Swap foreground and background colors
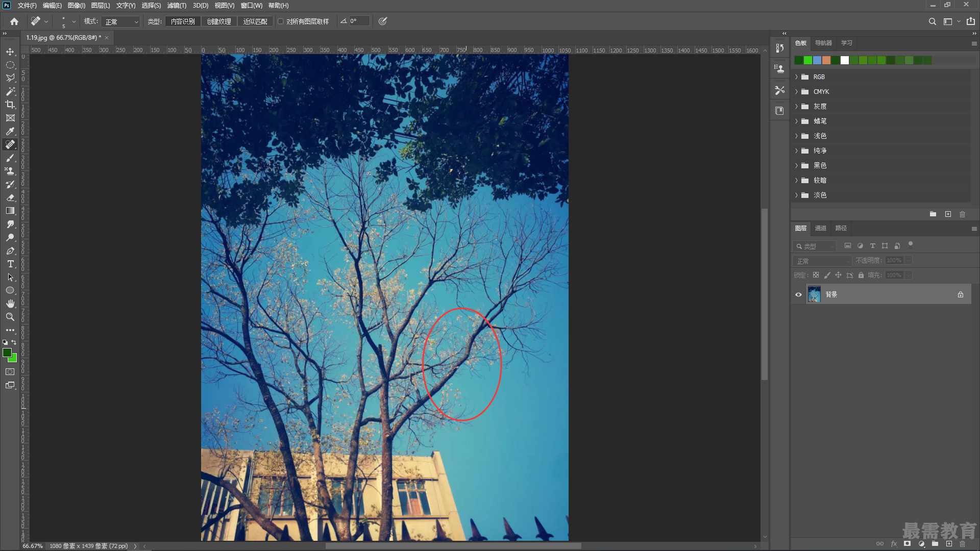The image size is (980, 551). (14, 342)
